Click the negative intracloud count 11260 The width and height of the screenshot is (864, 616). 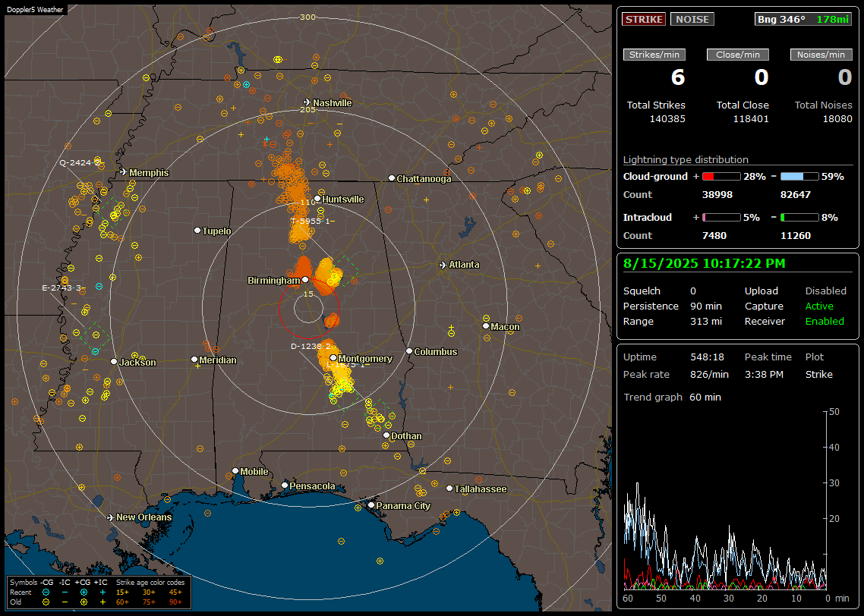[x=795, y=236]
